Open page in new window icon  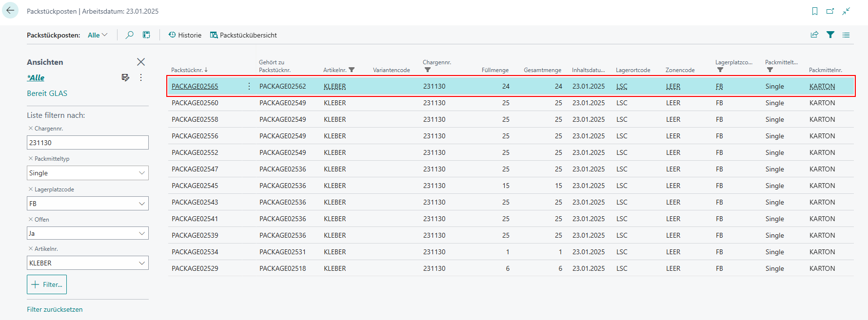coord(830,11)
